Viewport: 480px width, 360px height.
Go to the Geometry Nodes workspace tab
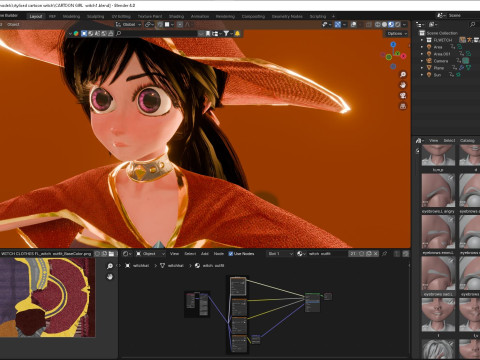[287, 16]
